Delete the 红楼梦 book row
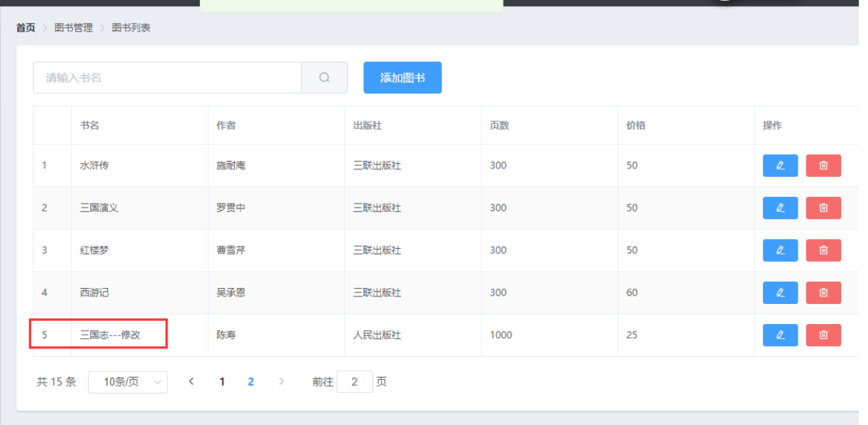 point(823,250)
